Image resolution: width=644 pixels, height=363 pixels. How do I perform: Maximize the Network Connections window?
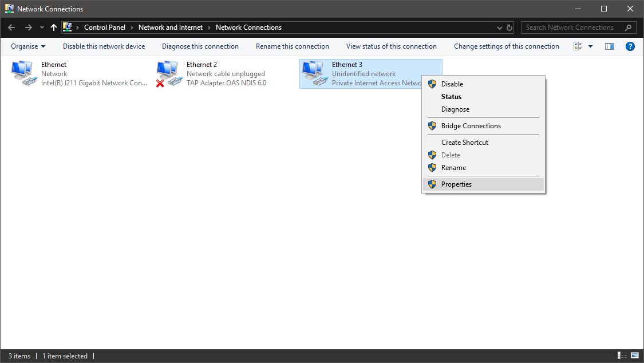coord(604,9)
